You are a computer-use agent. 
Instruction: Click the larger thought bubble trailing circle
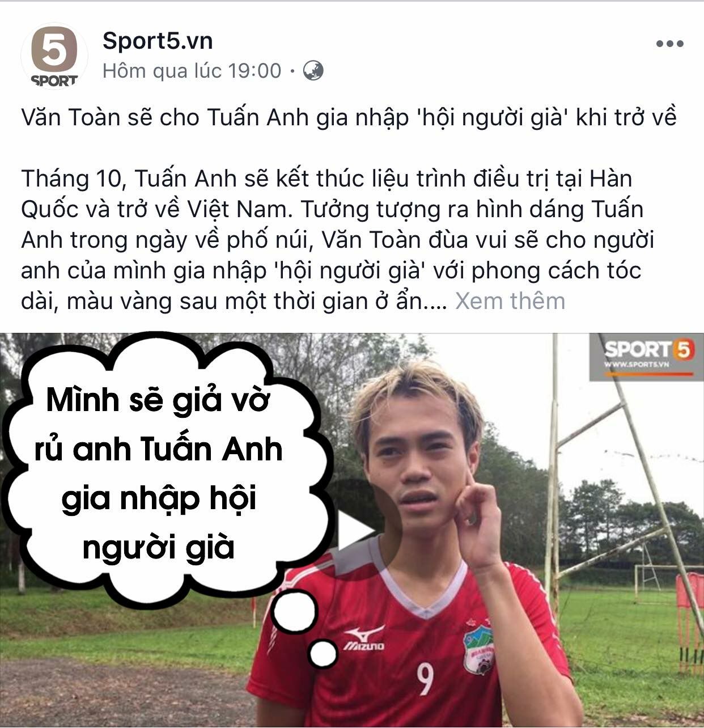pyautogui.click(x=294, y=612)
